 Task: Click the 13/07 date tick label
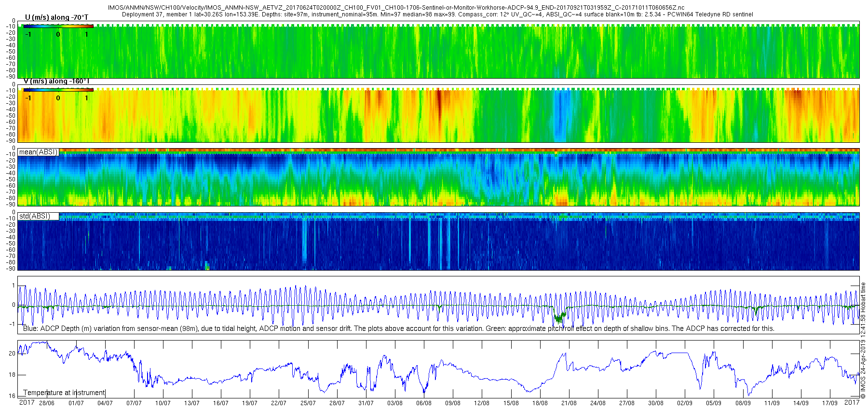[x=191, y=403]
